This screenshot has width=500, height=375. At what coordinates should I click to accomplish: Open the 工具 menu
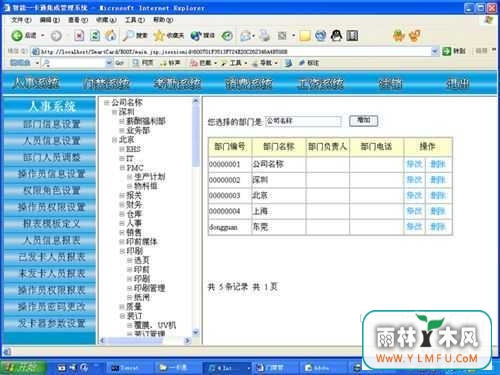[135, 20]
